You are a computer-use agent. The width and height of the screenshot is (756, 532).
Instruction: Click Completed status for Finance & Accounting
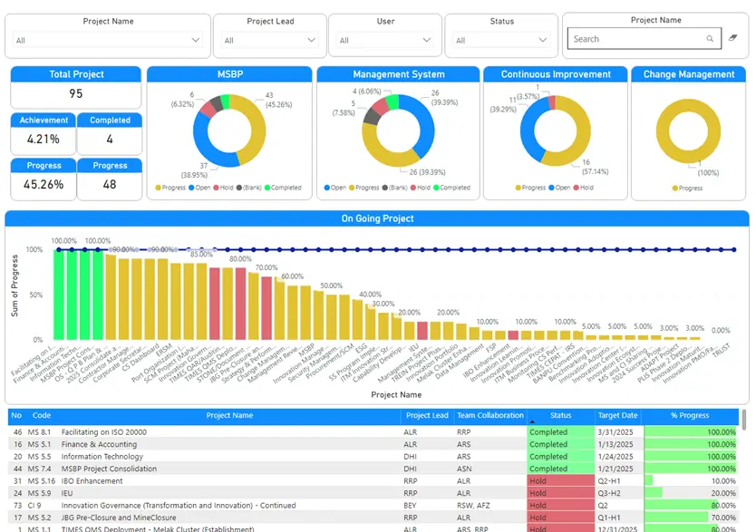click(561, 444)
